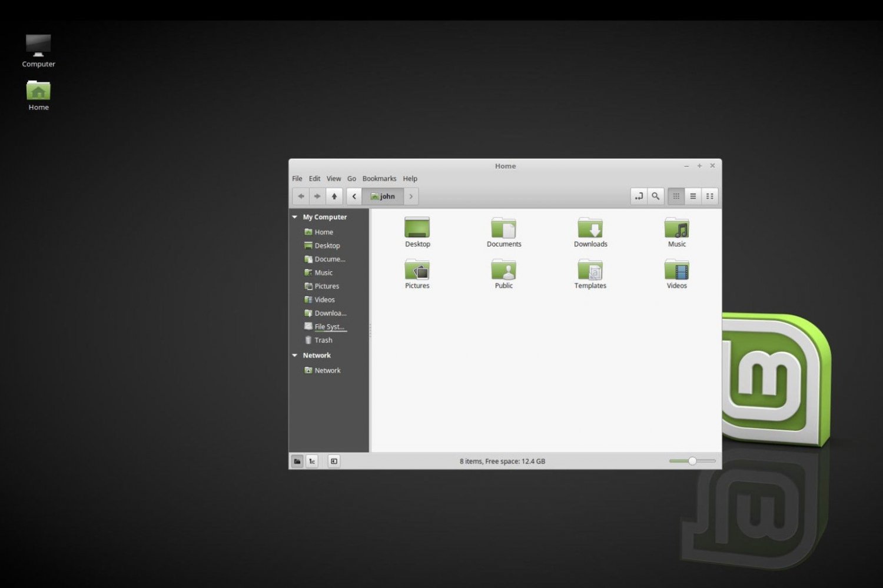Toggle the editable location entry bar
Viewport: 883px width, 588px height.
(x=639, y=196)
